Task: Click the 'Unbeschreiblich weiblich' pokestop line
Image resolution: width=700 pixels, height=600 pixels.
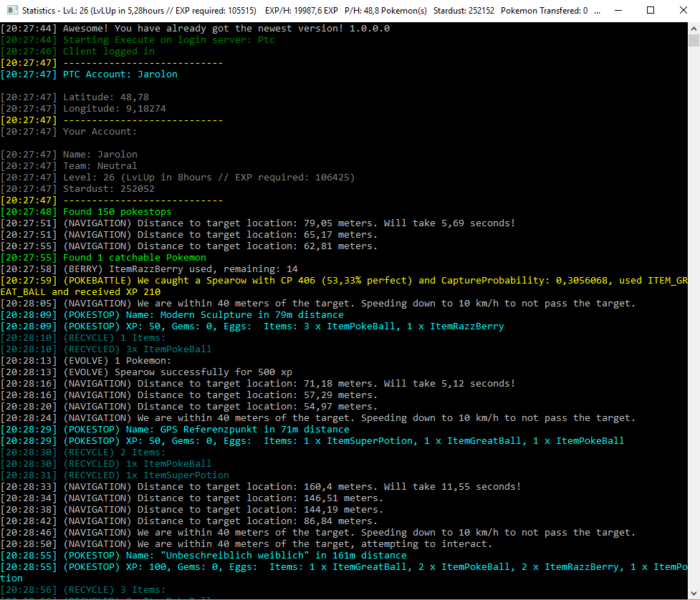Action: (234, 556)
